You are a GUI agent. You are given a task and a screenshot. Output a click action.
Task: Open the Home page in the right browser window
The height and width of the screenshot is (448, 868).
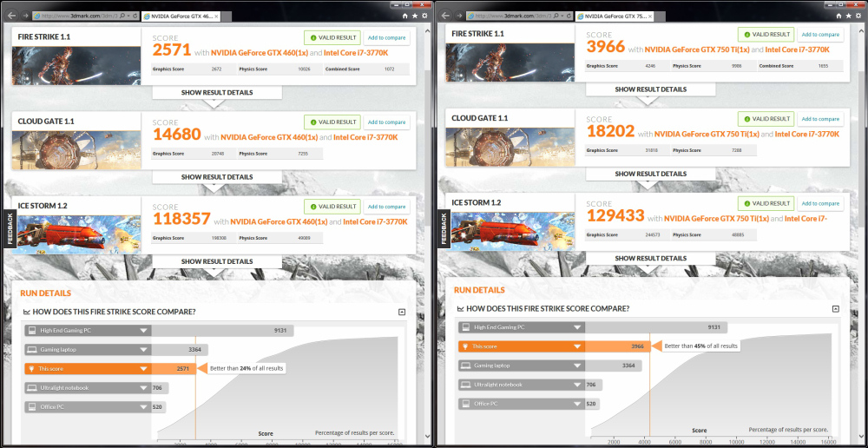coord(839,16)
